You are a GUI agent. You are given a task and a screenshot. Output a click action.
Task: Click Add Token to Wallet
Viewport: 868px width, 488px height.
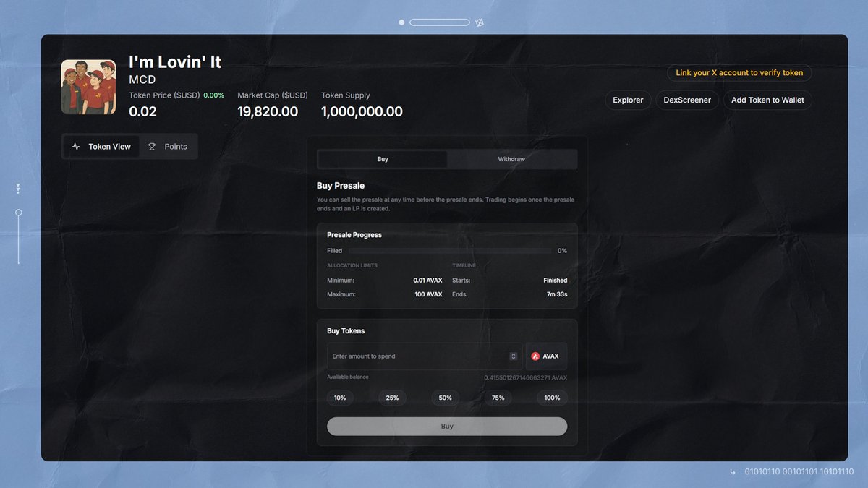[767, 100]
